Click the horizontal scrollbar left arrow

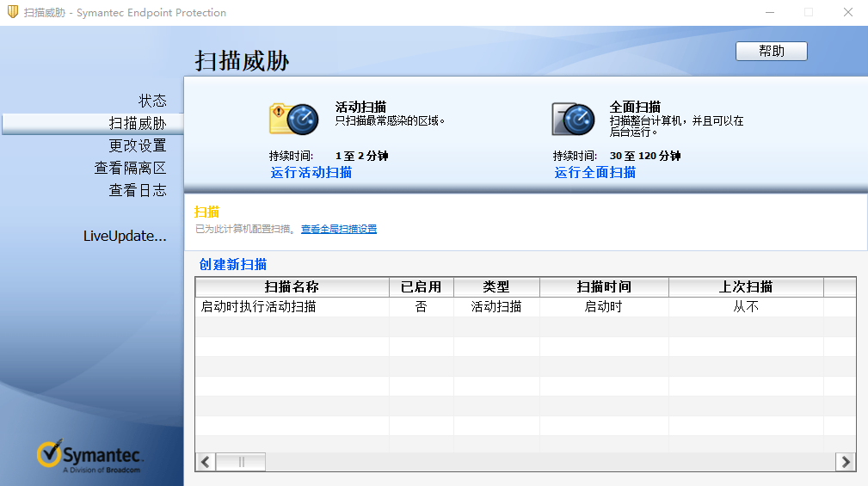(206, 462)
